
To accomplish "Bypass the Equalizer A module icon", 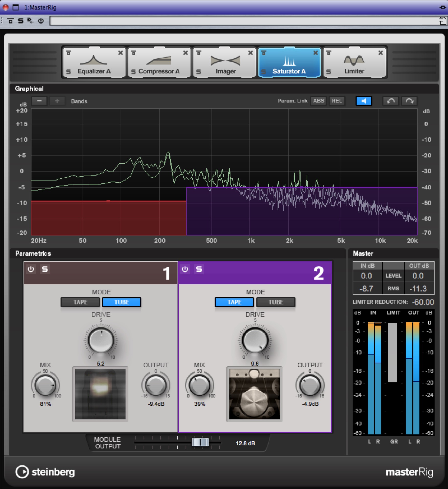I will tap(69, 53).
